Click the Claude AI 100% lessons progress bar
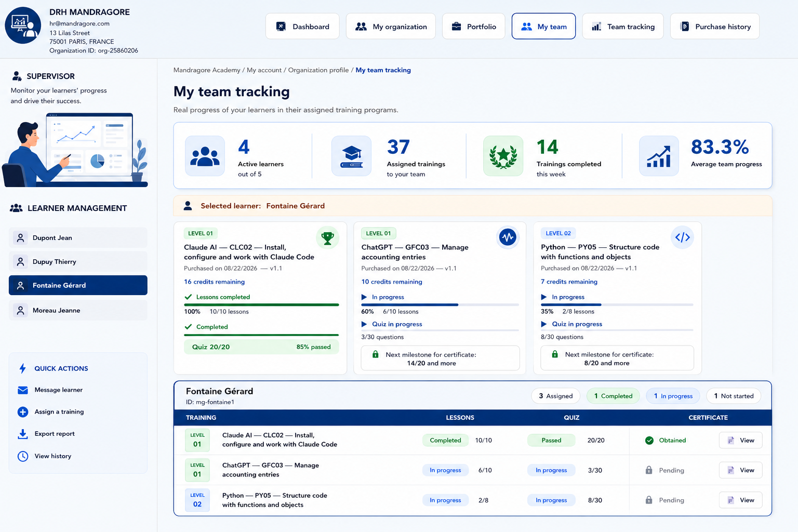Screen dimensions: 798x532 pos(261,304)
